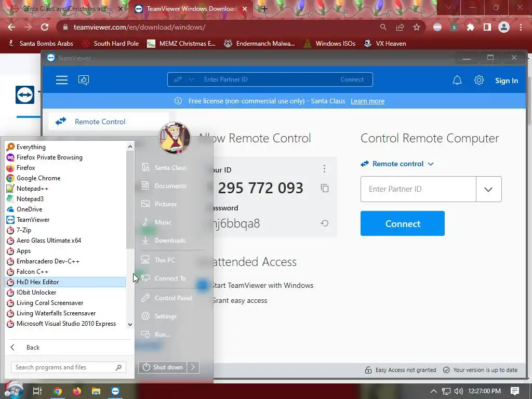Launch TeamViewer from the programs list

[x=65, y=220]
